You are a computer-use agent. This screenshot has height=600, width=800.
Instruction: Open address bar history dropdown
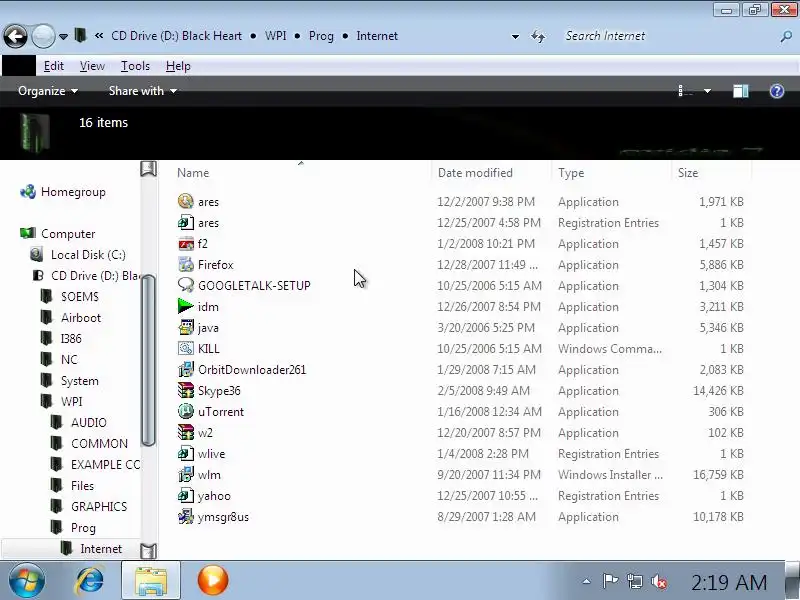coord(515,37)
